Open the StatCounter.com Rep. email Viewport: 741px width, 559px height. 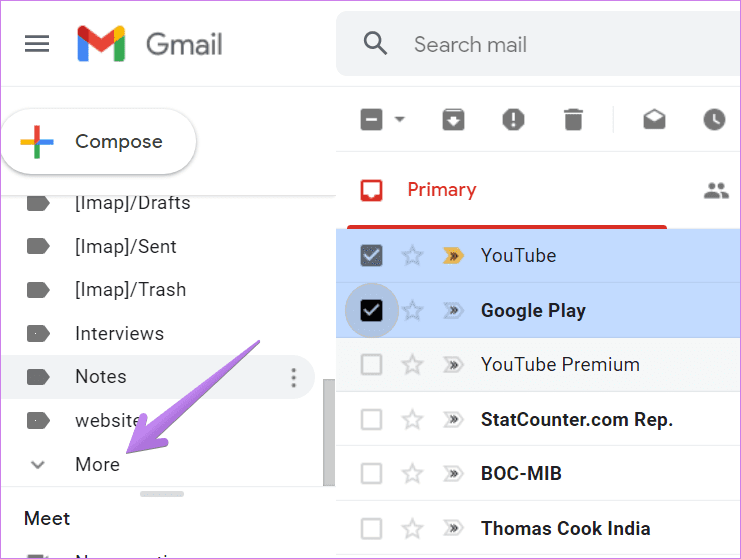538,419
